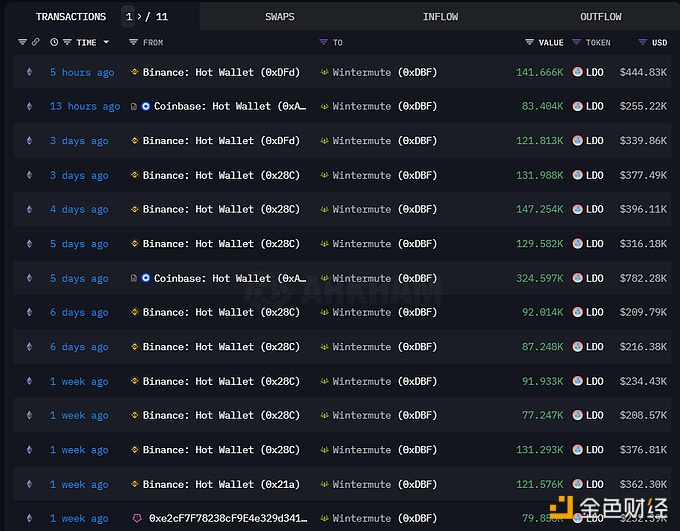
Task: Click LDO token label in $216.38K row
Action: click(595, 347)
